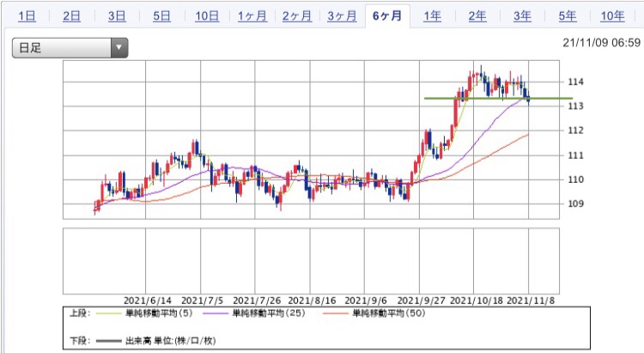
Task: Click the 109 price axis label
Action: (575, 204)
